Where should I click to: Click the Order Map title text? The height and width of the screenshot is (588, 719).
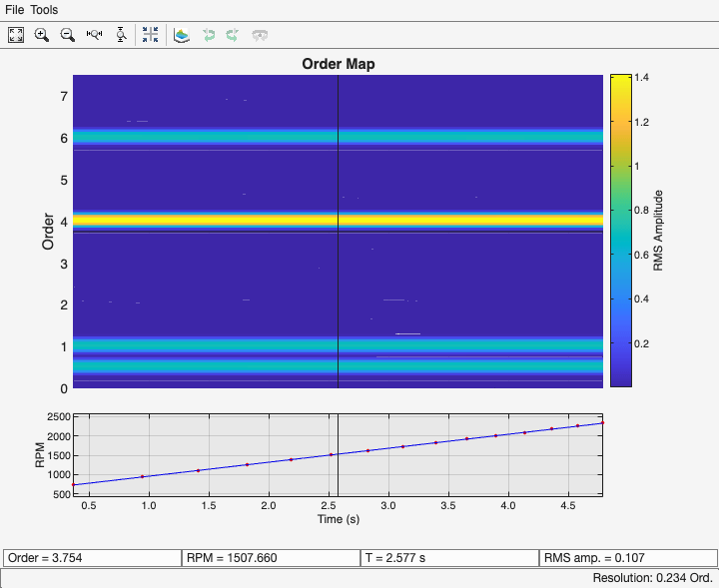coord(339,64)
